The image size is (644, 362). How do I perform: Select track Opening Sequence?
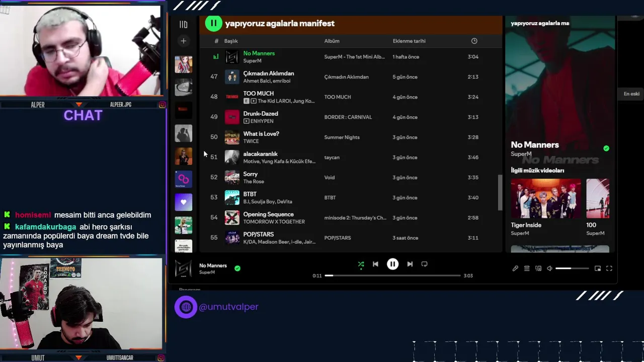click(268, 214)
